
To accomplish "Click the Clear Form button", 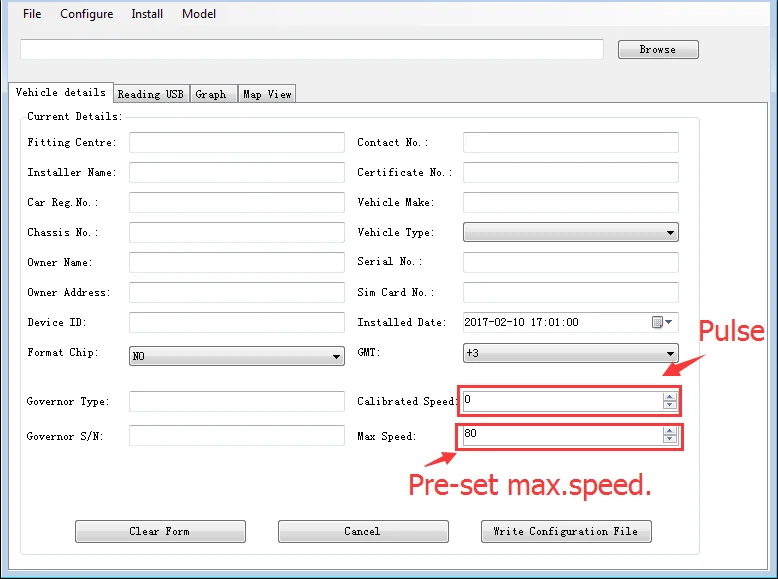I will point(160,531).
